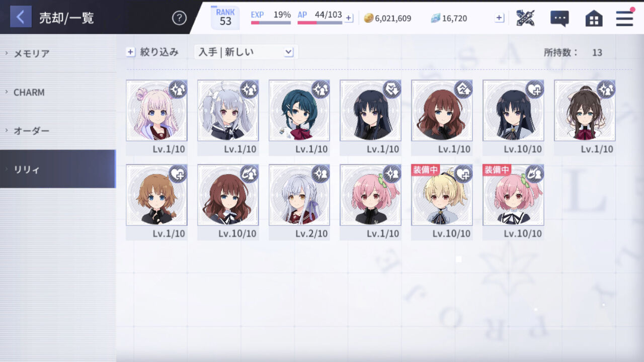644x362 pixels.
Task: Click the gold coin amount 6,021,609
Action: [387, 19]
